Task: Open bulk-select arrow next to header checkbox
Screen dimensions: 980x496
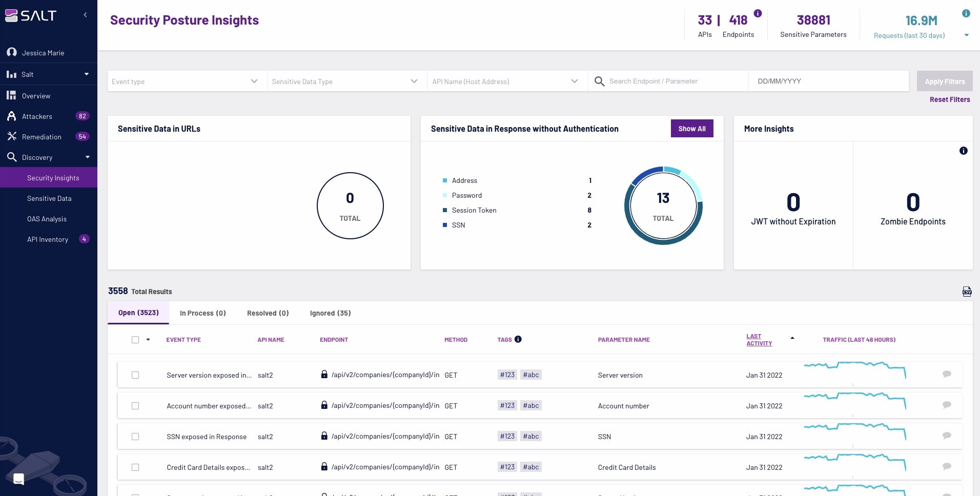Action: [148, 340]
